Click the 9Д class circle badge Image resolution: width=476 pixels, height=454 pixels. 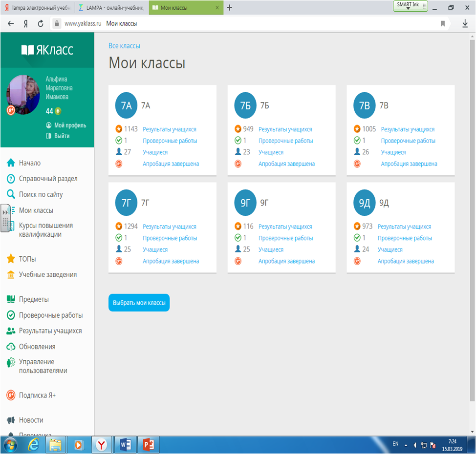365,203
